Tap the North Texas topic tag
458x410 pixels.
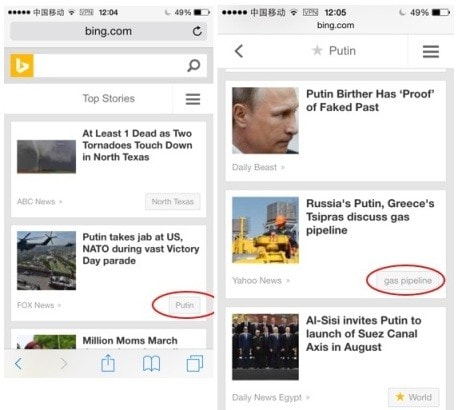click(173, 202)
